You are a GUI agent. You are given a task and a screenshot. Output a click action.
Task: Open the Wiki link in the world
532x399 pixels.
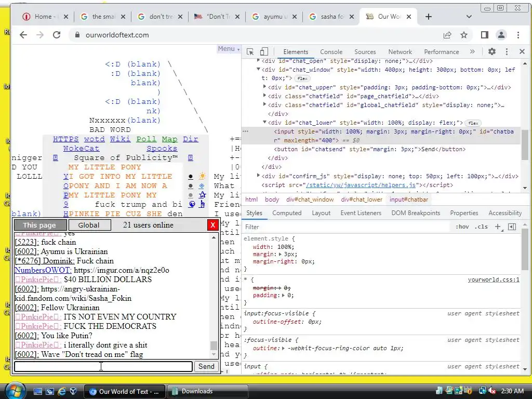pos(120,139)
